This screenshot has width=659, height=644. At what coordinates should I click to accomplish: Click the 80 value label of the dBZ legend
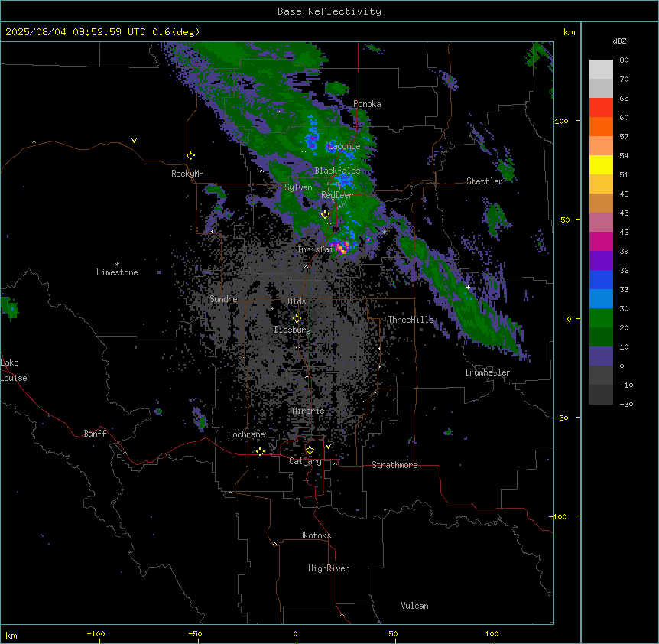624,60
